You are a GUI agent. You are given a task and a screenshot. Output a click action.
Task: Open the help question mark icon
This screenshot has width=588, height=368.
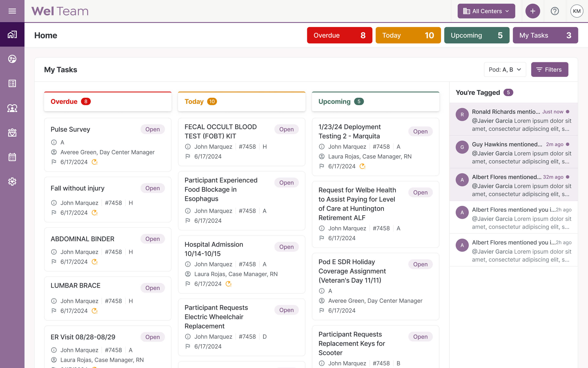[555, 11]
